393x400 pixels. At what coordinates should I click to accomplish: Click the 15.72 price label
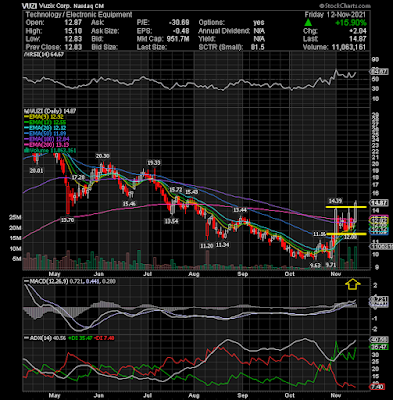click(x=176, y=189)
